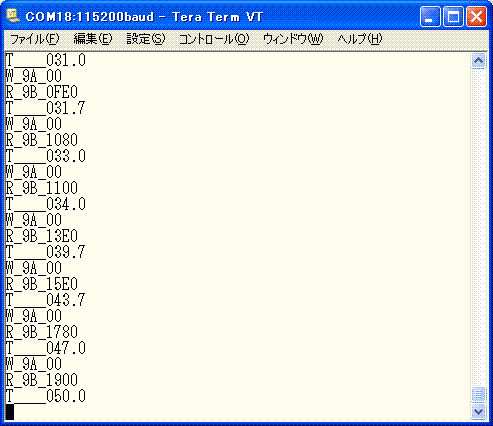493x426 pixels.
Task: Click the scrollbar down arrow
Action: tap(478, 412)
